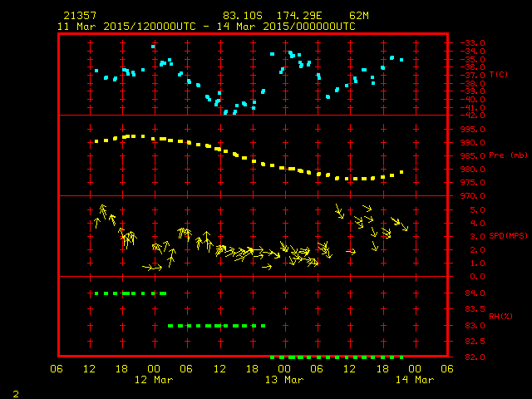Click the "995.0" pressure tick value
Screen dimensions: 532x399
click(x=473, y=130)
